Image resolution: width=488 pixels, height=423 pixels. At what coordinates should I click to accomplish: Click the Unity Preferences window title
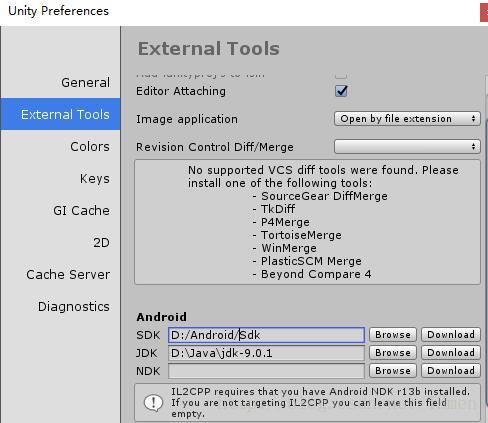pos(58,11)
